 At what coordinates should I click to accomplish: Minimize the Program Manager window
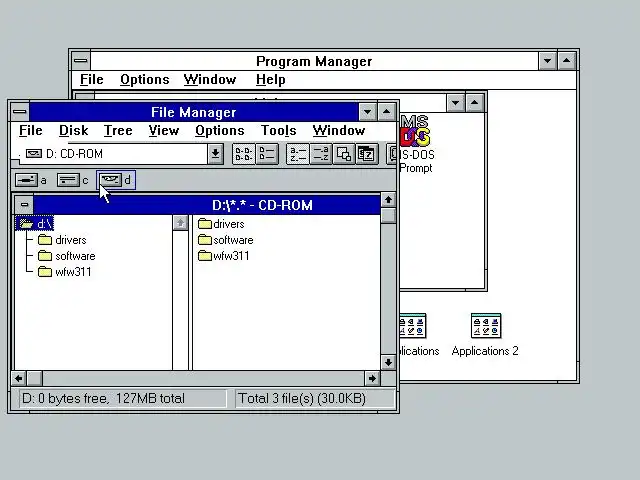547,61
